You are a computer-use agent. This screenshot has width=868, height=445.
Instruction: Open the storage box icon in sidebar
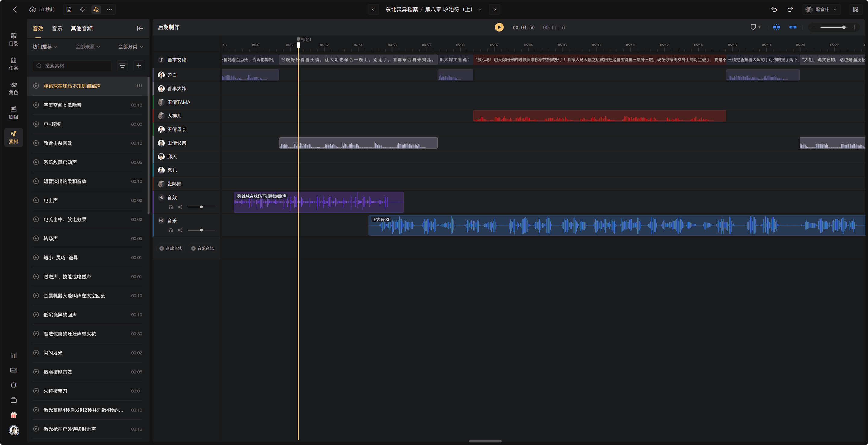point(14,400)
